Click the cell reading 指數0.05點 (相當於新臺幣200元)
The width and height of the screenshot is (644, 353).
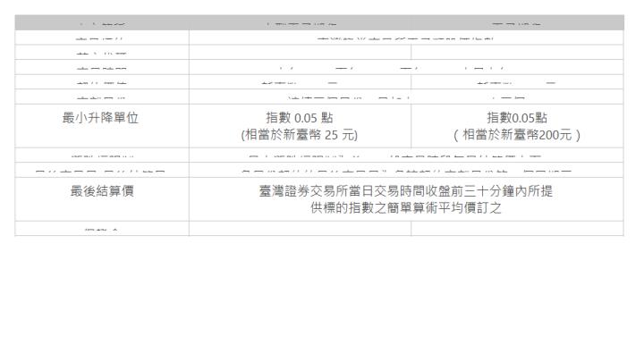(517, 126)
